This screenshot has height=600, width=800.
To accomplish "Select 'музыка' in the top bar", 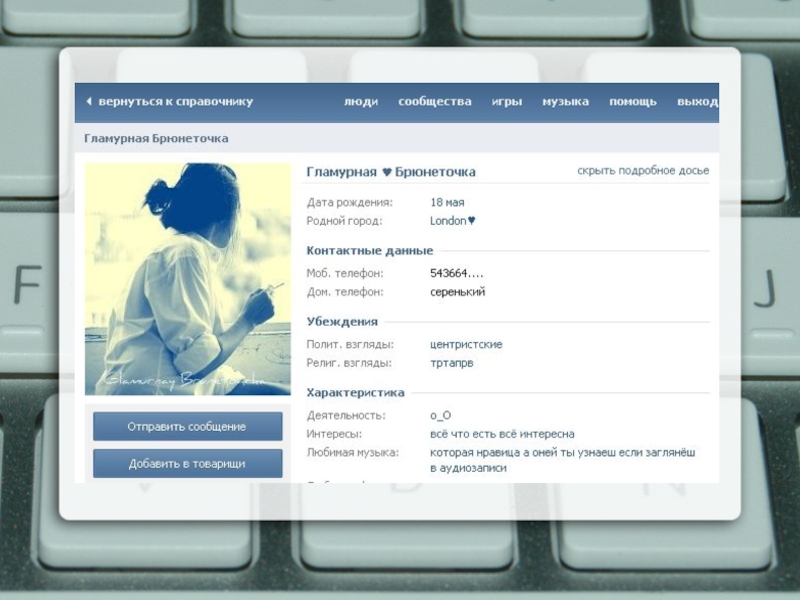I will pos(565,102).
